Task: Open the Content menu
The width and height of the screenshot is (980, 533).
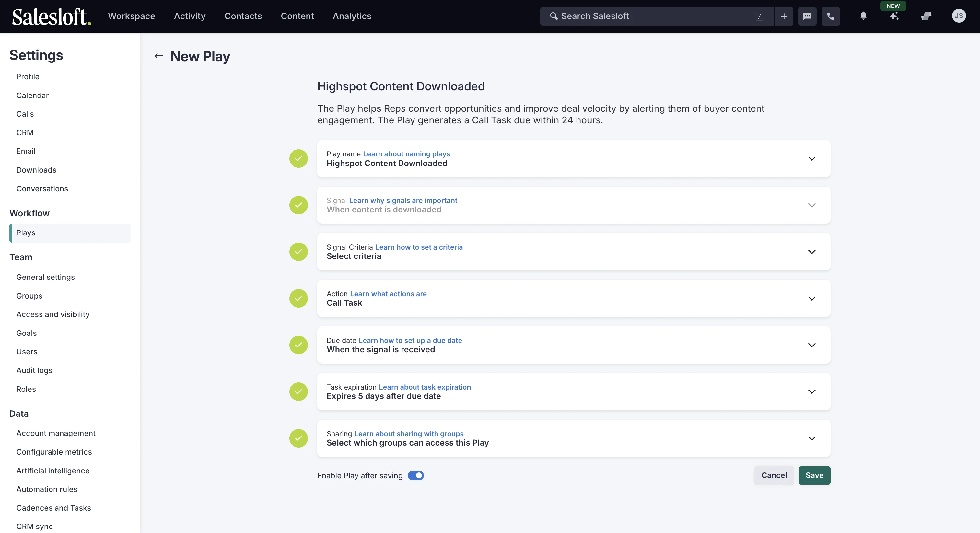Action: coord(297,16)
